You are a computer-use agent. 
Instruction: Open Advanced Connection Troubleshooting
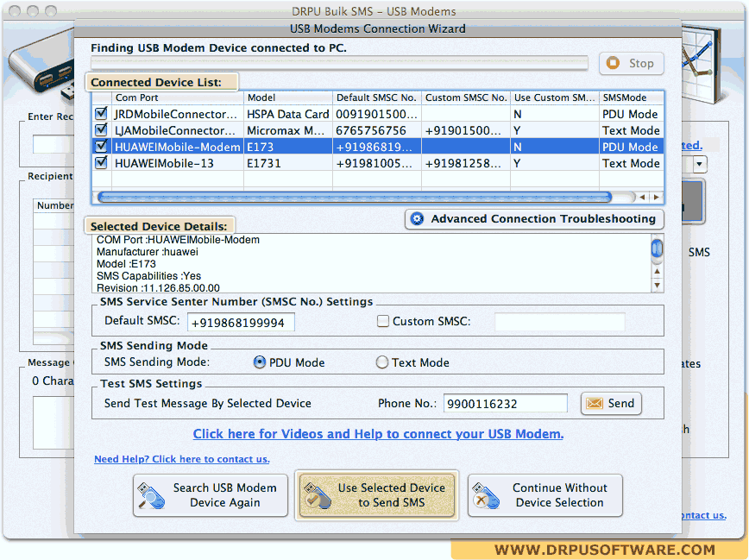point(534,219)
